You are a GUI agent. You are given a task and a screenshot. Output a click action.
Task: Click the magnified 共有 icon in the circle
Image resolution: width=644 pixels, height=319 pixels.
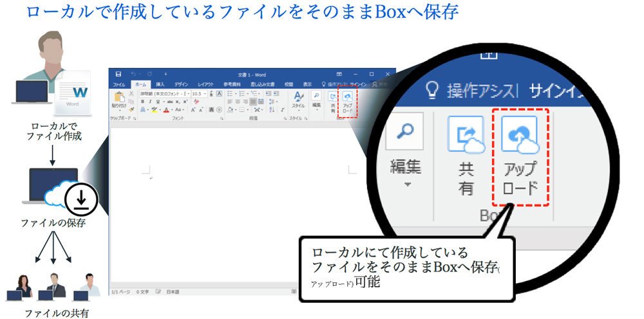pos(466,134)
